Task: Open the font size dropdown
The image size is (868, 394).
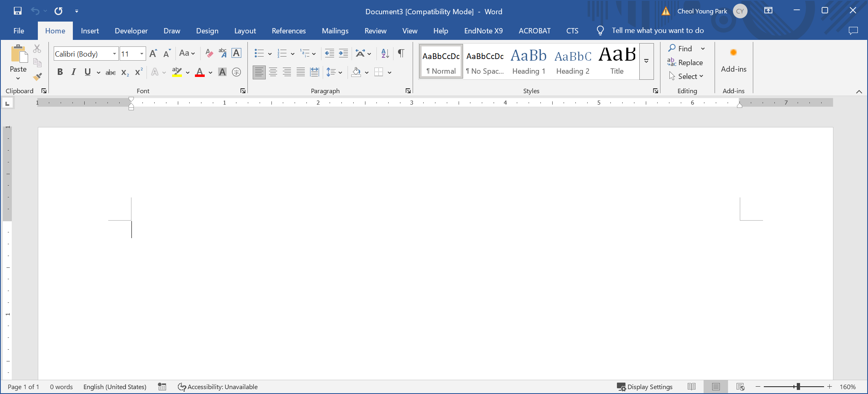Action: pyautogui.click(x=142, y=54)
